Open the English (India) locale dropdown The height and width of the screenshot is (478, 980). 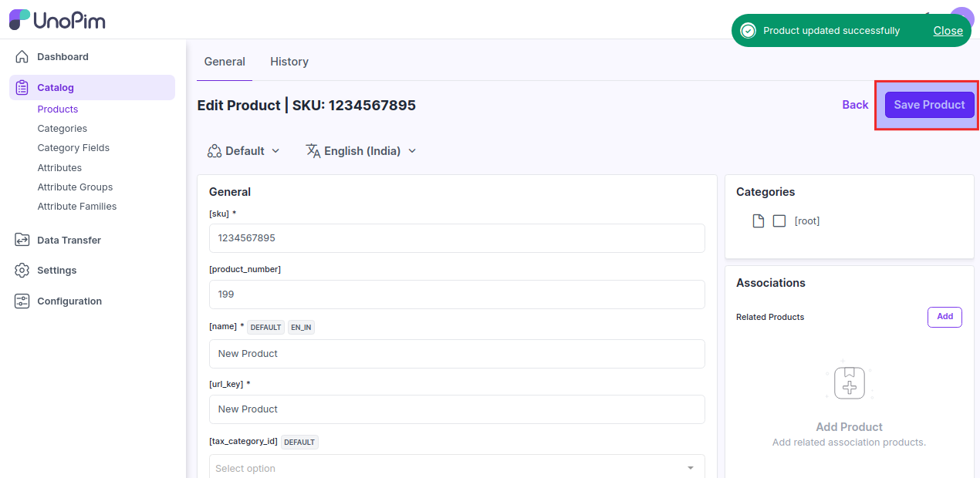click(x=361, y=151)
